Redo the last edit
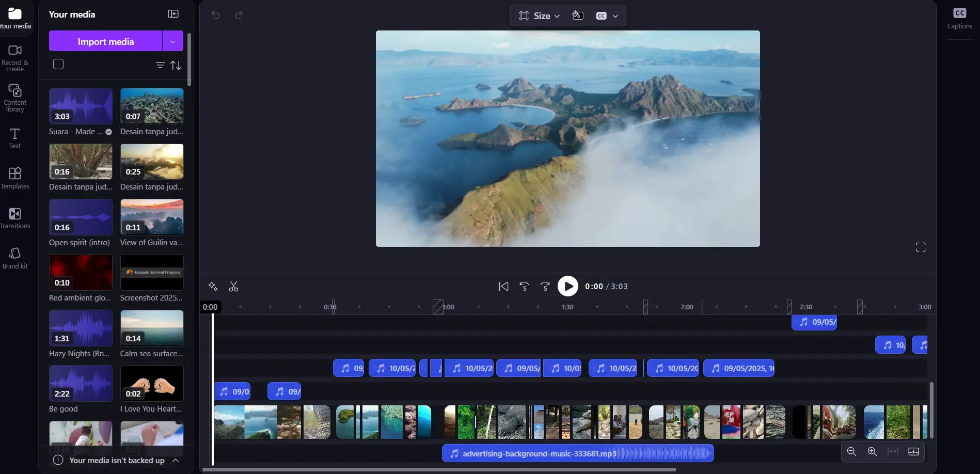 coord(239,15)
